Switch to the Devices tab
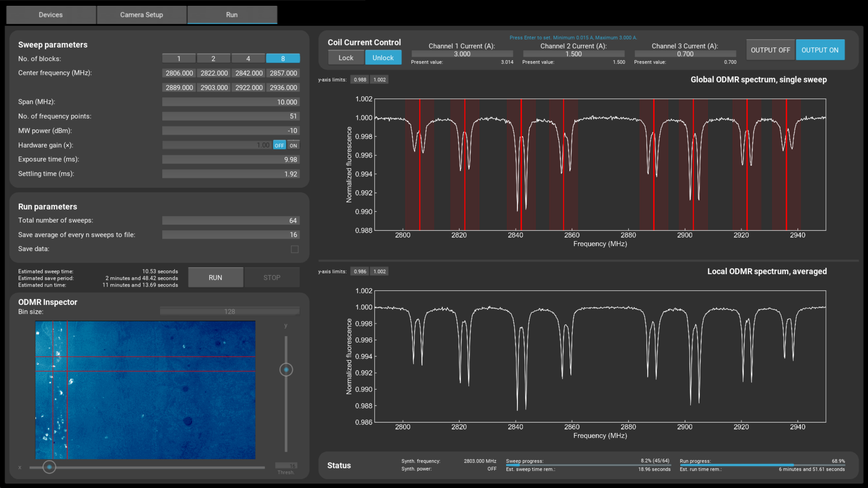Viewport: 868px width, 488px height. [51, 15]
